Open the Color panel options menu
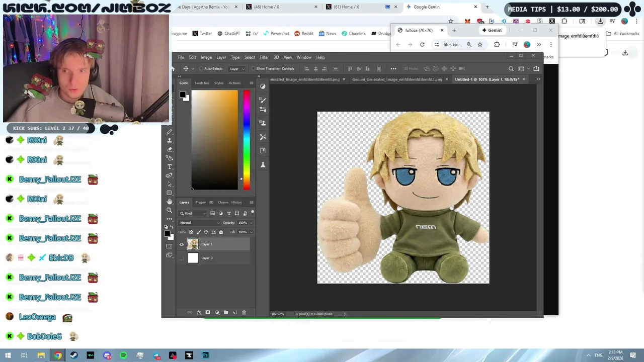644x362 pixels. (x=252, y=83)
